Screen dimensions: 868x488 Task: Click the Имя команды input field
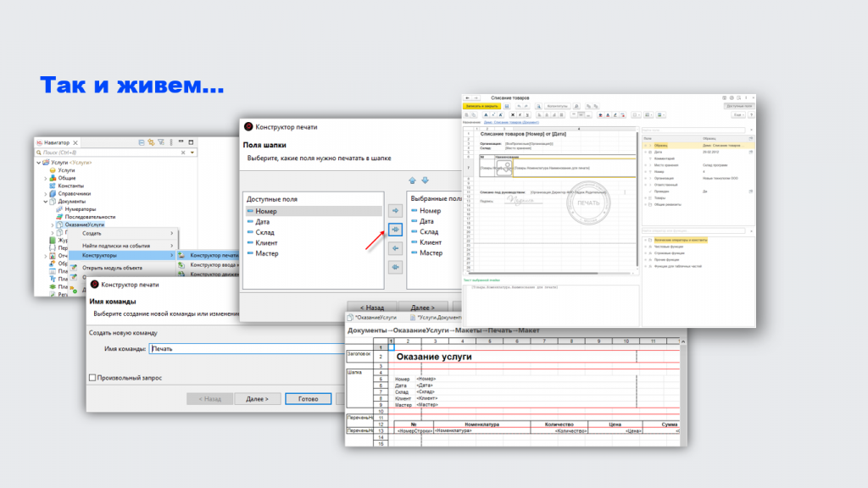pyautogui.click(x=248, y=349)
